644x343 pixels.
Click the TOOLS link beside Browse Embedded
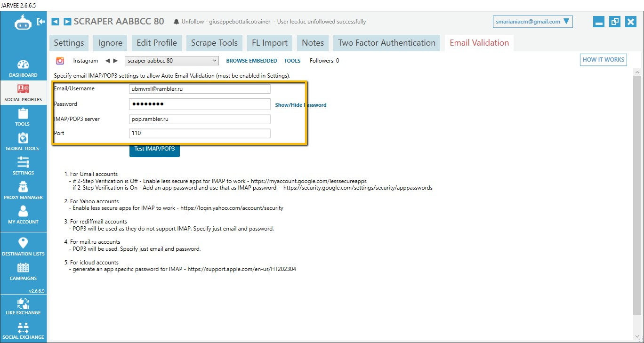pos(292,61)
